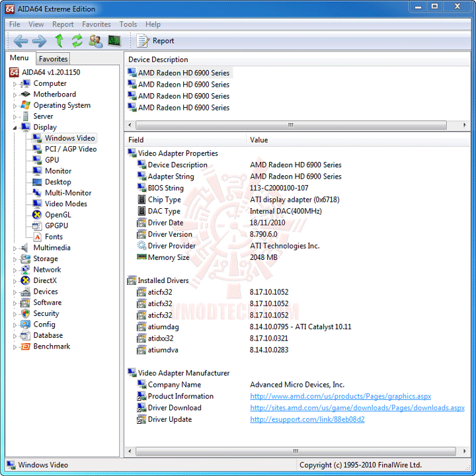476x476 pixels.
Task: Switch to the Menu tab
Action: (x=19, y=58)
